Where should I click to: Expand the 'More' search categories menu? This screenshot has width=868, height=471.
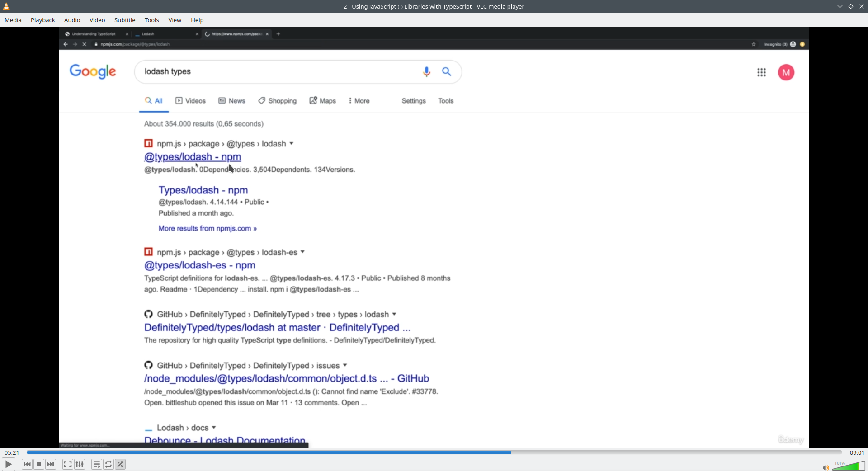(359, 101)
